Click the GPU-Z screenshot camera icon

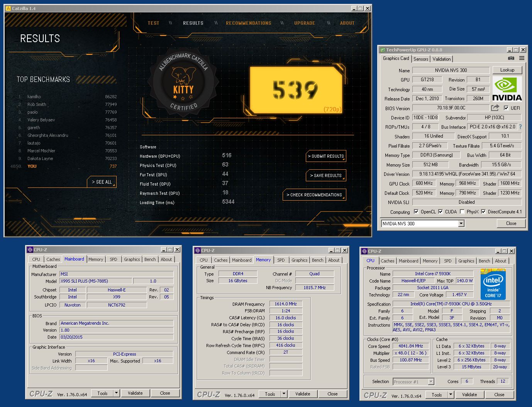point(511,58)
